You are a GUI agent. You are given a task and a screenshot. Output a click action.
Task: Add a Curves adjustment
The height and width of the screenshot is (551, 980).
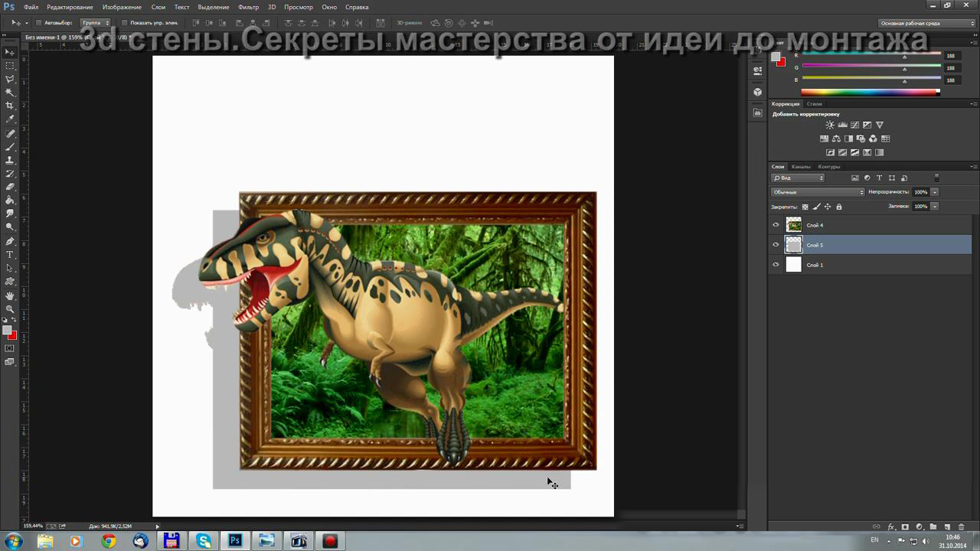coord(854,125)
